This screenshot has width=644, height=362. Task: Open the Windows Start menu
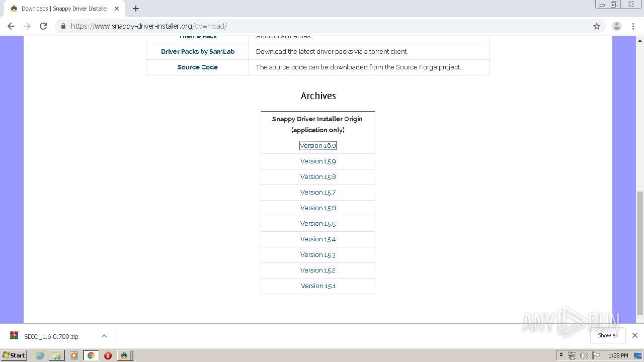click(x=14, y=355)
